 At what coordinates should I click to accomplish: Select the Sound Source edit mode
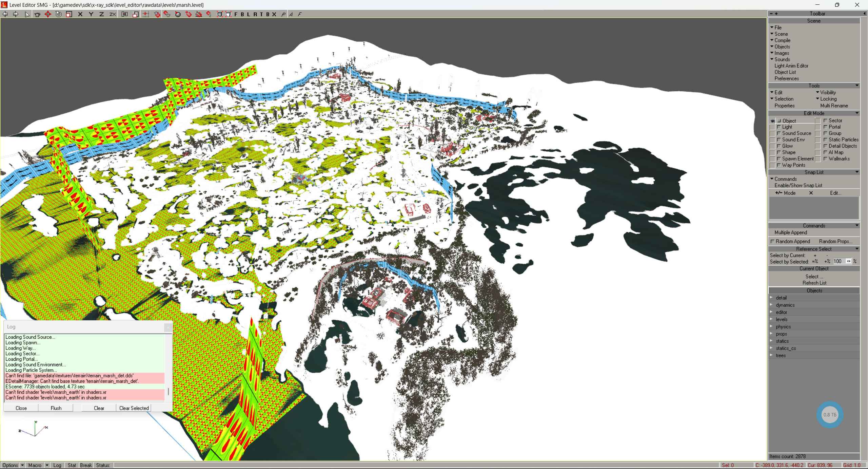(x=794, y=133)
